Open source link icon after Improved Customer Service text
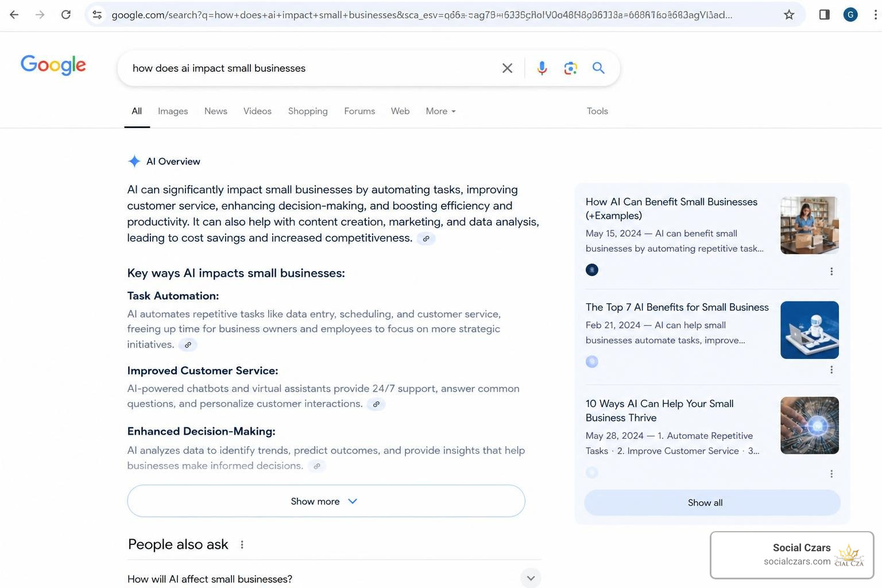The height and width of the screenshot is (588, 882). coord(376,404)
